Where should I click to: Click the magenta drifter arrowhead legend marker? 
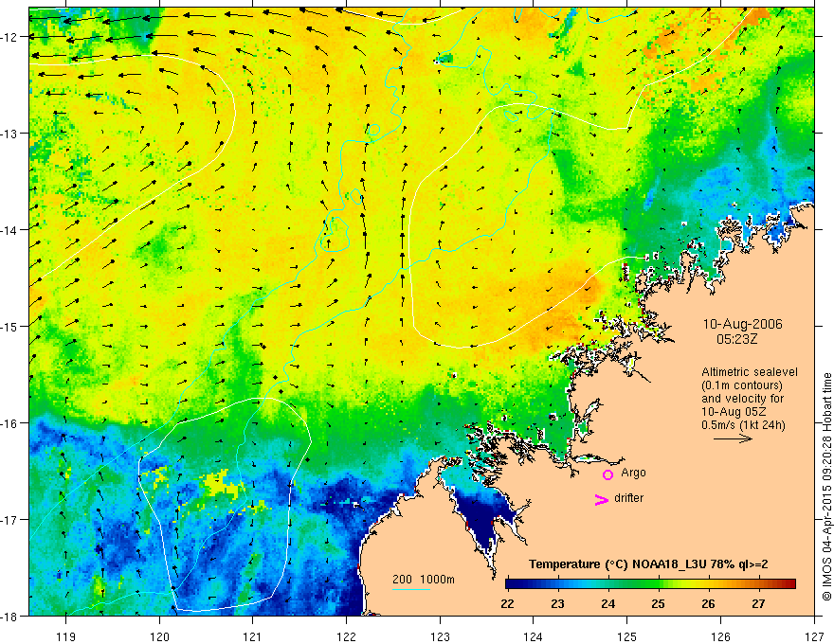[602, 500]
